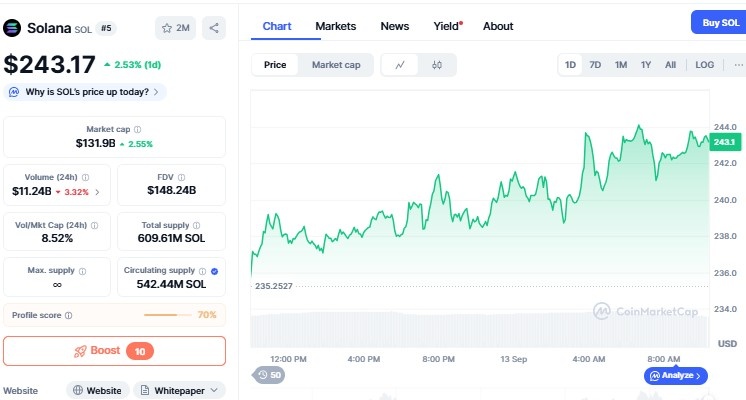Expand Volume (24h) details chevron

click(x=97, y=192)
